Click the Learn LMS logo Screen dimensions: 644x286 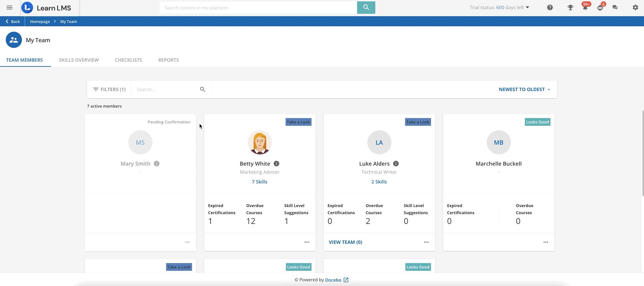click(x=46, y=8)
